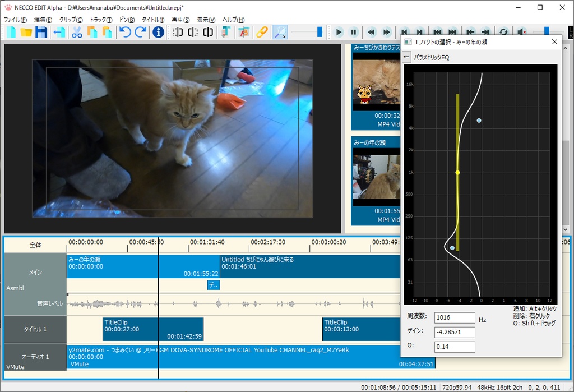The height and width of the screenshot is (392, 574).
Task: Open the トラック(T) menu
Action: click(101, 20)
